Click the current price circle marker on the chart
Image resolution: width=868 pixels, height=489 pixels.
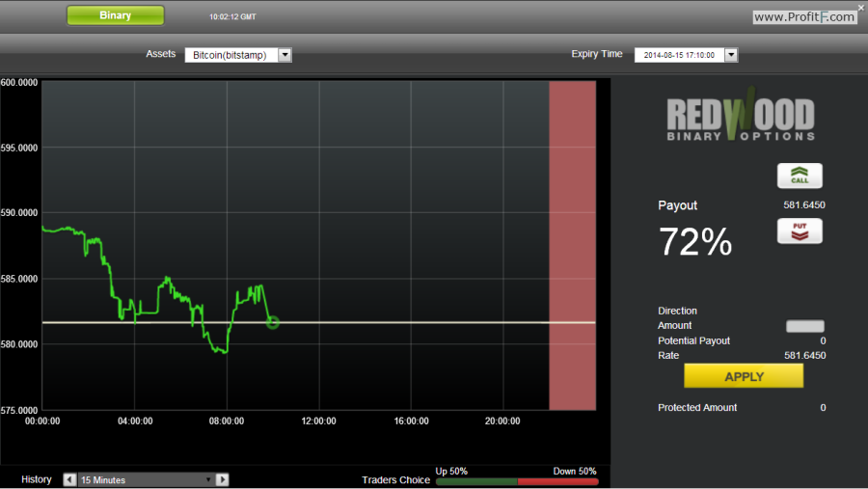[272, 322]
